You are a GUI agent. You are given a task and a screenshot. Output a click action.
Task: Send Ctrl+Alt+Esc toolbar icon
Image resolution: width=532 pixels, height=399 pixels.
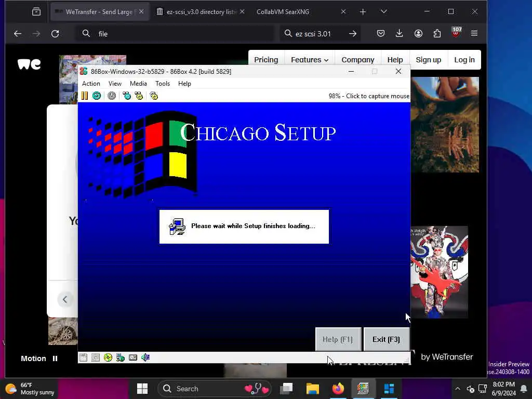coord(139,96)
